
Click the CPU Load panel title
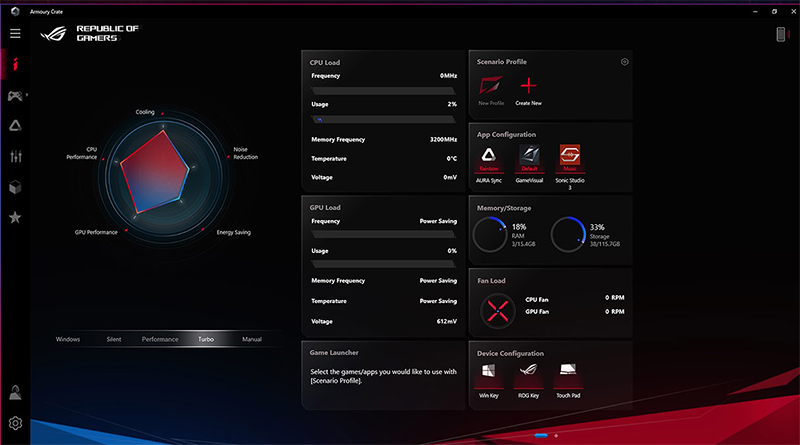pos(324,62)
